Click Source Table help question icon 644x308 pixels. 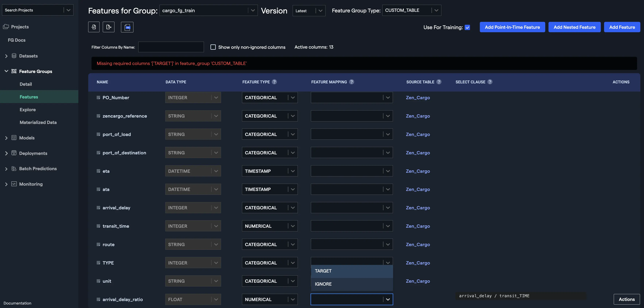click(439, 82)
